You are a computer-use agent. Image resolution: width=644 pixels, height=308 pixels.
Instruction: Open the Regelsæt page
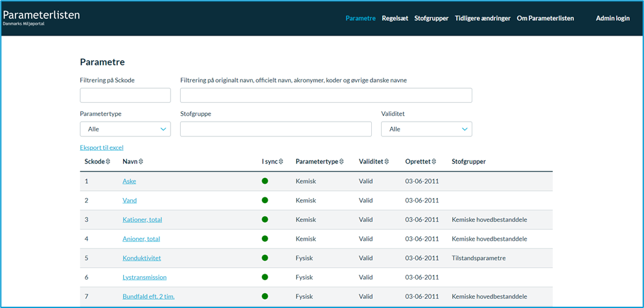395,19
